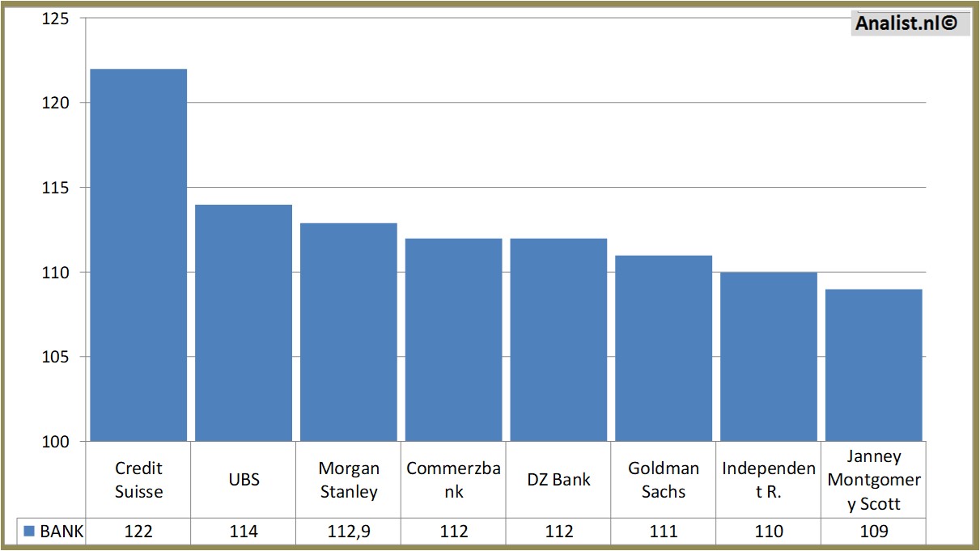
Task: Click the Goldman Sachs category label
Action: [x=664, y=480]
